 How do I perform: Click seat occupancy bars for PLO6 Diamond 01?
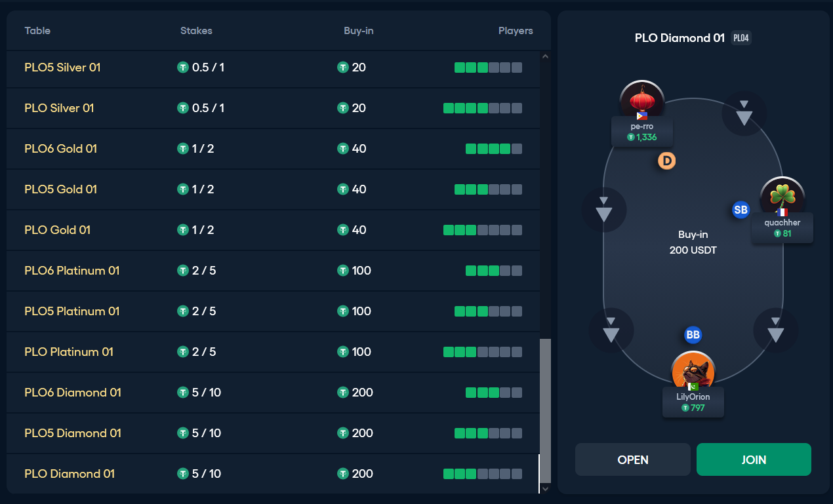point(494,393)
